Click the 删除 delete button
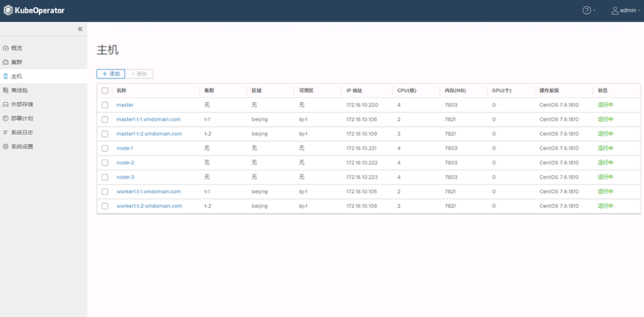 (139, 74)
